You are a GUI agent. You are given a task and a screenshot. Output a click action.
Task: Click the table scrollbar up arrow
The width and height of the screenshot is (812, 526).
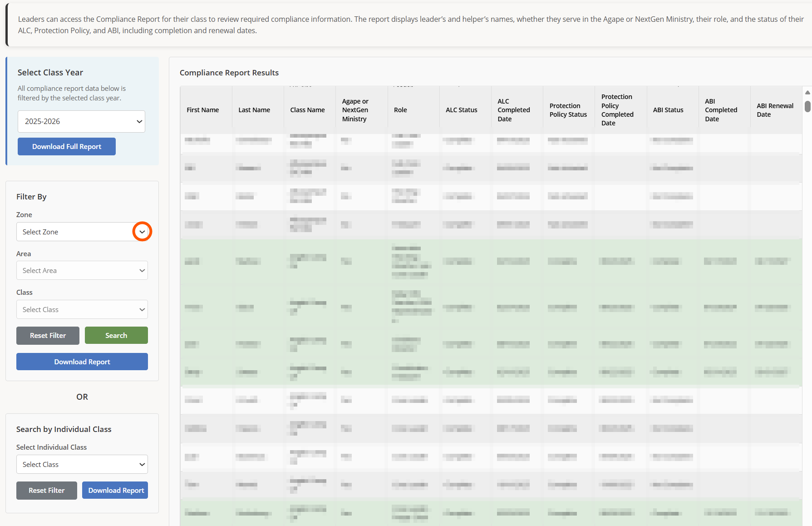click(x=807, y=92)
